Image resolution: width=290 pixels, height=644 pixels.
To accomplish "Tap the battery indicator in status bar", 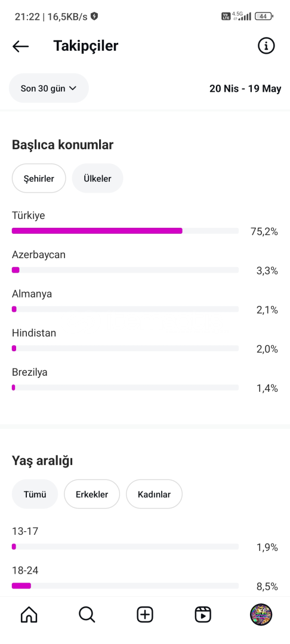I will click(x=264, y=17).
